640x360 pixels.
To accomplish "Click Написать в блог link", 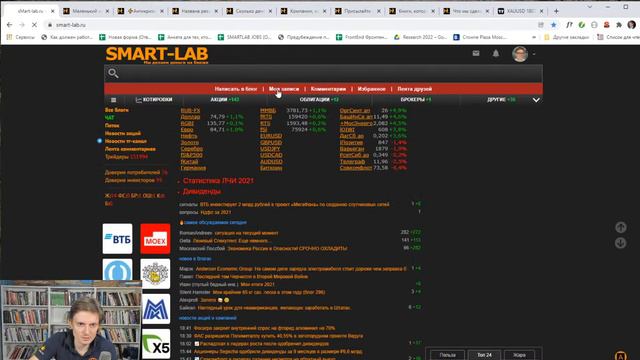I will point(236,89).
